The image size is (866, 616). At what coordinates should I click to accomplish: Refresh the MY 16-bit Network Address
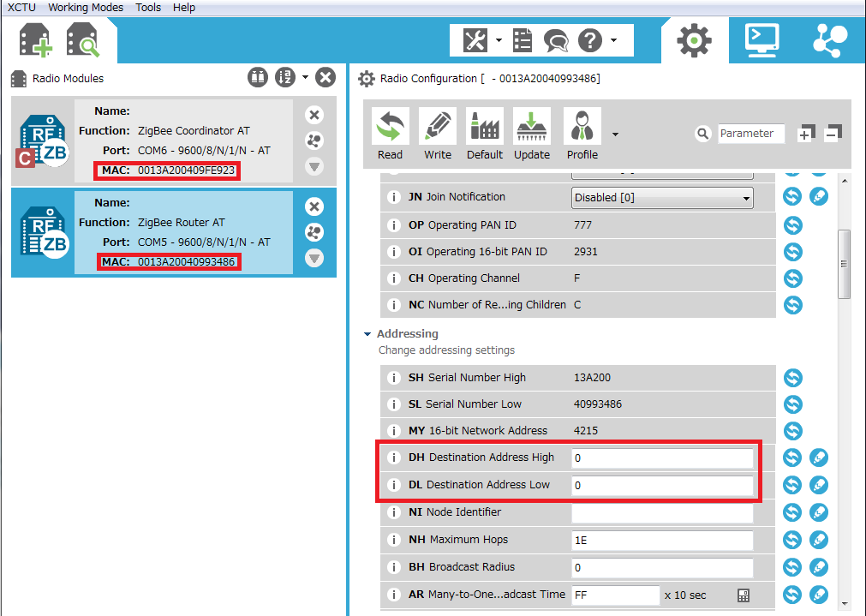point(792,431)
